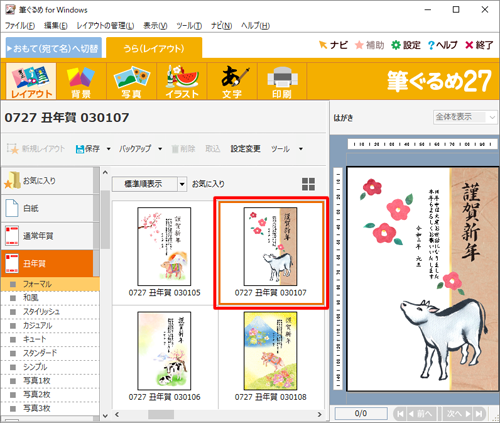Select the レイアウト toolbar icon
This screenshot has height=423, width=500.
tap(31, 81)
